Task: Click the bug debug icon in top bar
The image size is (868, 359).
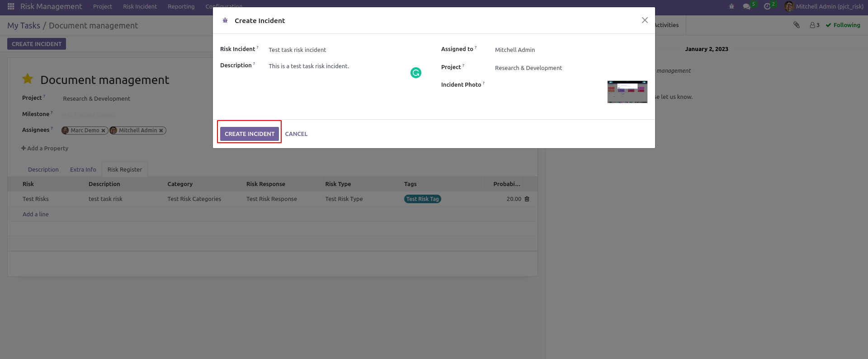Action: [731, 6]
